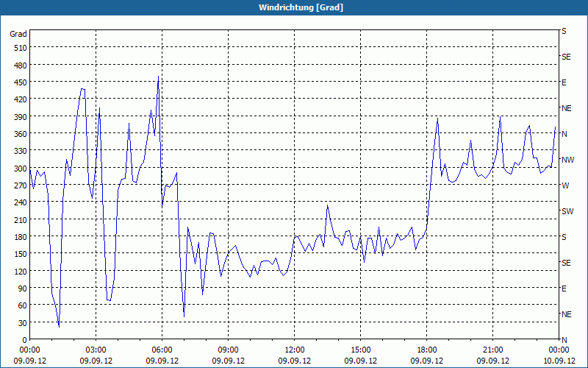The image size is (588, 368).
Task: Click the 09.09.12 date below 12:00
Action: point(295,361)
